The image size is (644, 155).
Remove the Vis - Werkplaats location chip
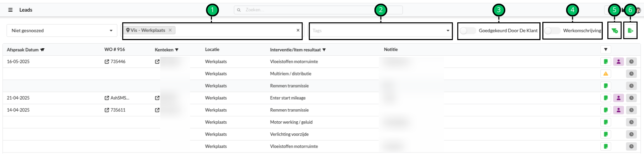pos(170,30)
